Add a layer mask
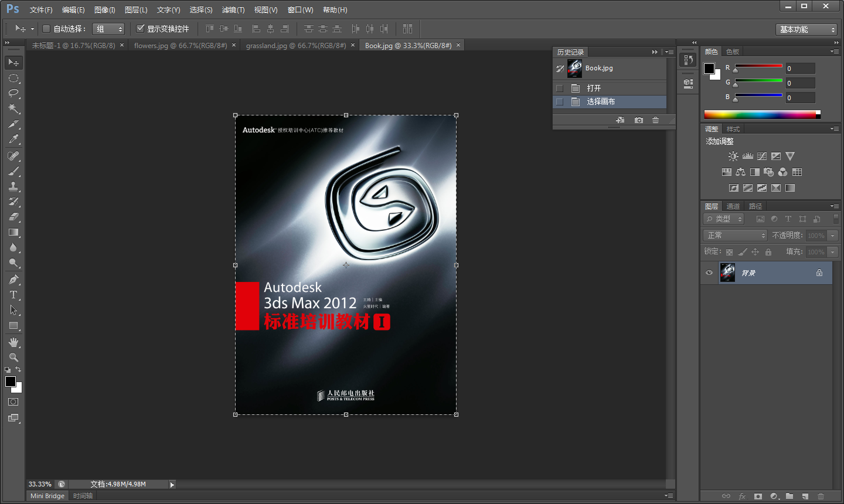Image resolution: width=844 pixels, height=504 pixels. 758,496
